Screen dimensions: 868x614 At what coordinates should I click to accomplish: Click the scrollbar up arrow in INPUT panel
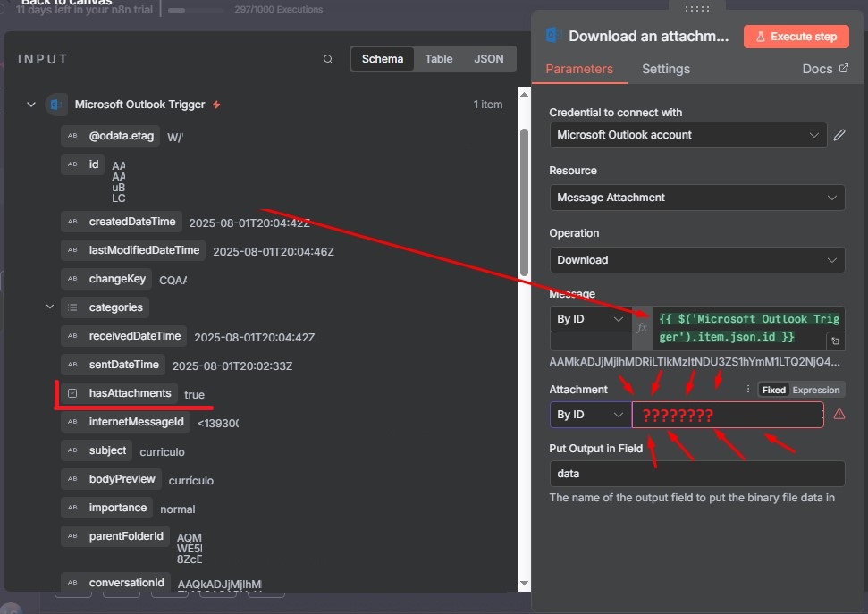click(x=524, y=95)
